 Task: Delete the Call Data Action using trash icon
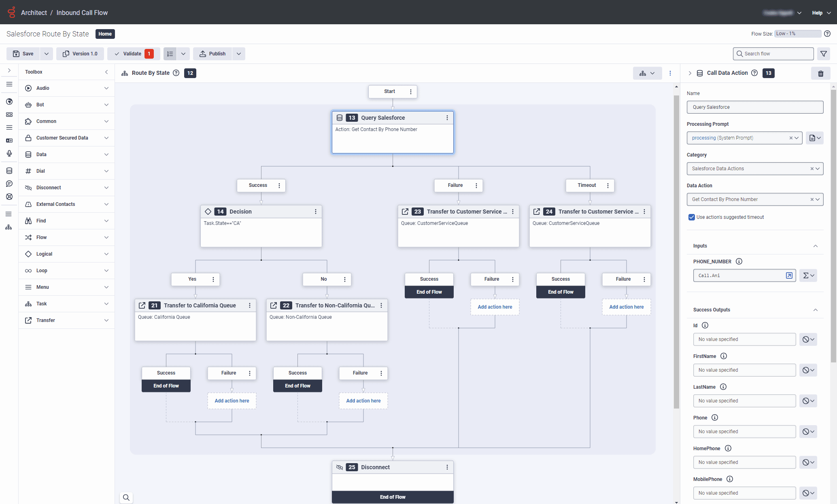coord(821,73)
